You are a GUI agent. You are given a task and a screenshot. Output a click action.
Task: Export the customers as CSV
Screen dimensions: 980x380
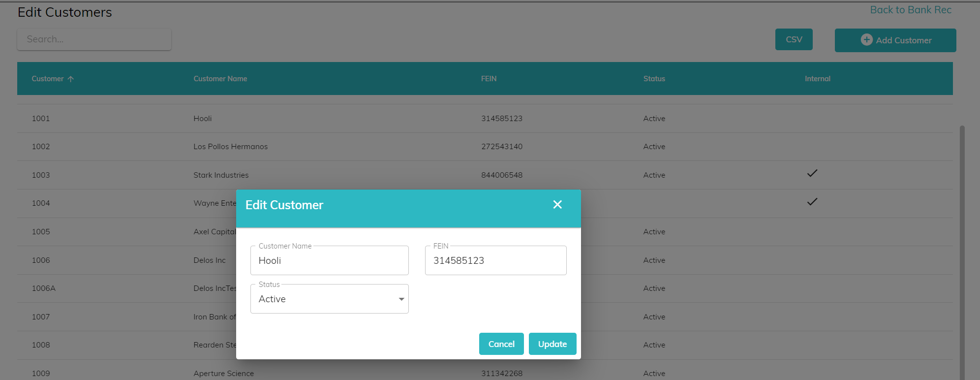[x=794, y=39]
